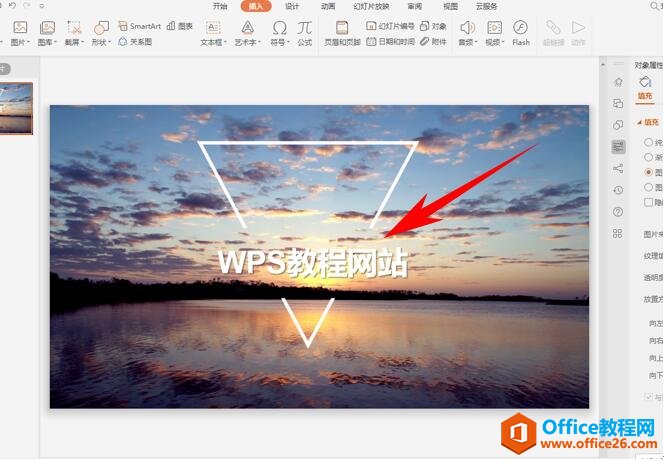The image size is (664, 461).
Task: Toggle the checkbox under fill options
Action: click(648, 202)
